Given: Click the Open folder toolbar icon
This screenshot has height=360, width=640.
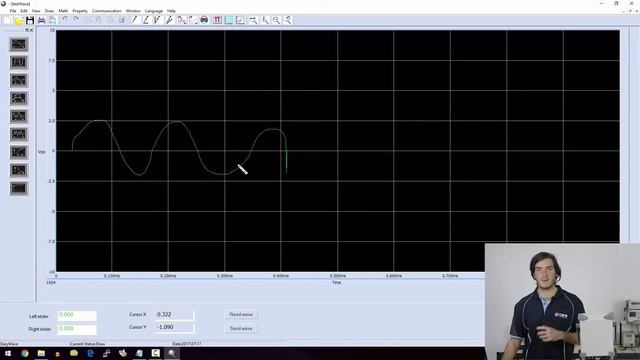Looking at the screenshot, I should click(x=19, y=20).
